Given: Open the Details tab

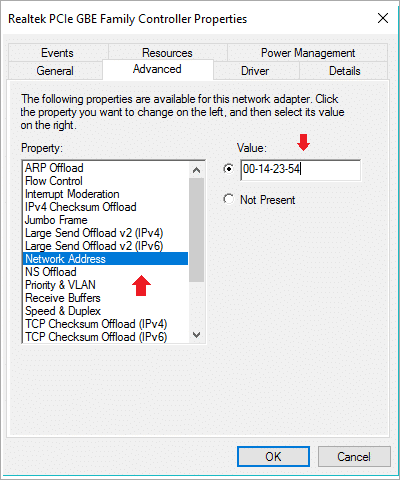Looking at the screenshot, I should click(344, 71).
